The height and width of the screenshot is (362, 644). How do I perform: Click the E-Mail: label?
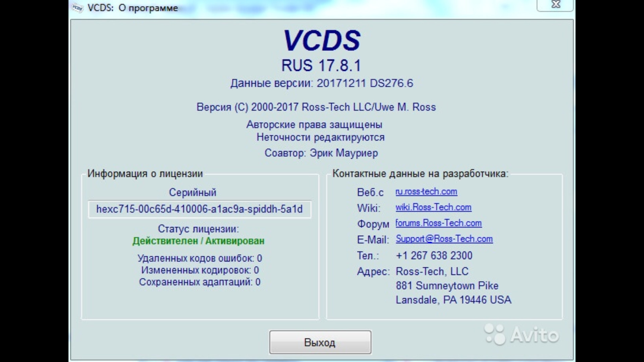point(373,240)
